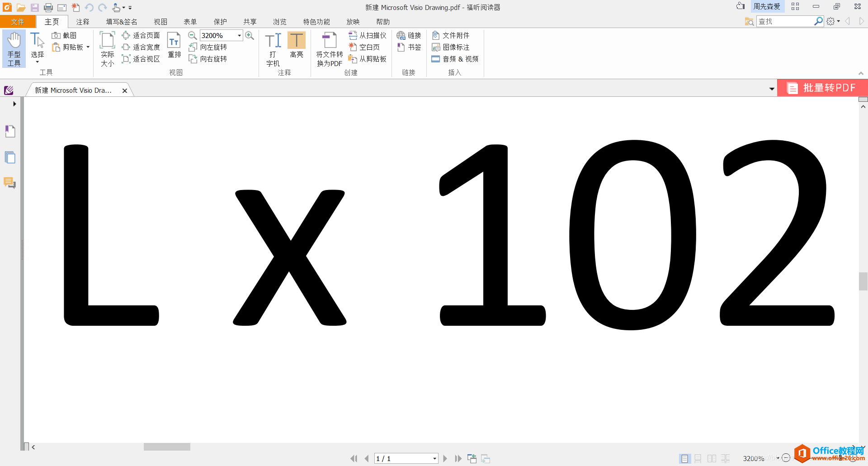This screenshot has height=466, width=868.
Task: Click in the Find (查找) search field
Action: click(x=786, y=21)
